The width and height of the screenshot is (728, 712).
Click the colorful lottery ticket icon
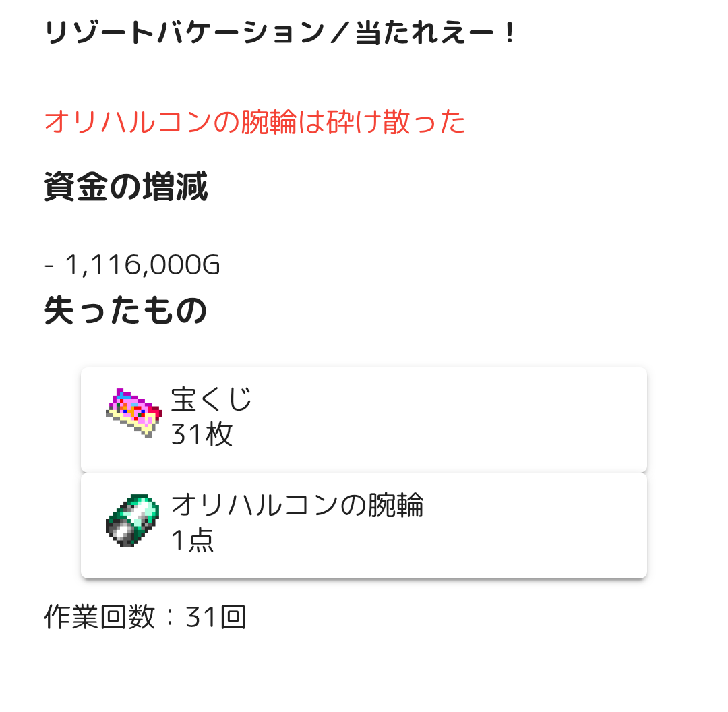134,412
